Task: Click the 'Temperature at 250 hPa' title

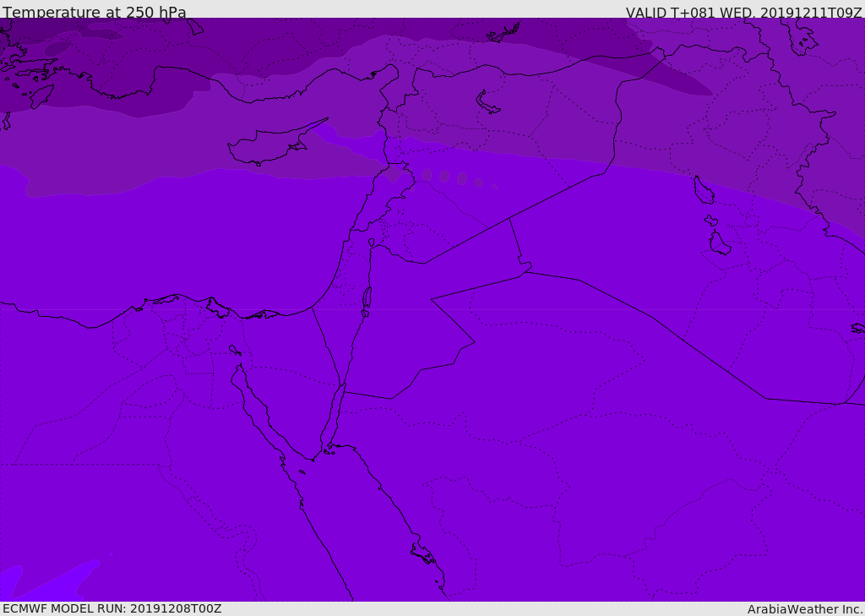Action: (95, 12)
